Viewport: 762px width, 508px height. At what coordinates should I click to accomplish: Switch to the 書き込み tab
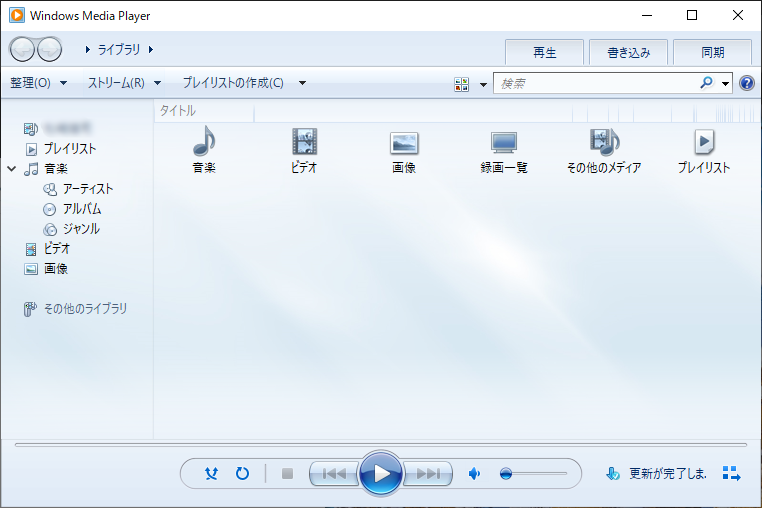[x=628, y=52]
